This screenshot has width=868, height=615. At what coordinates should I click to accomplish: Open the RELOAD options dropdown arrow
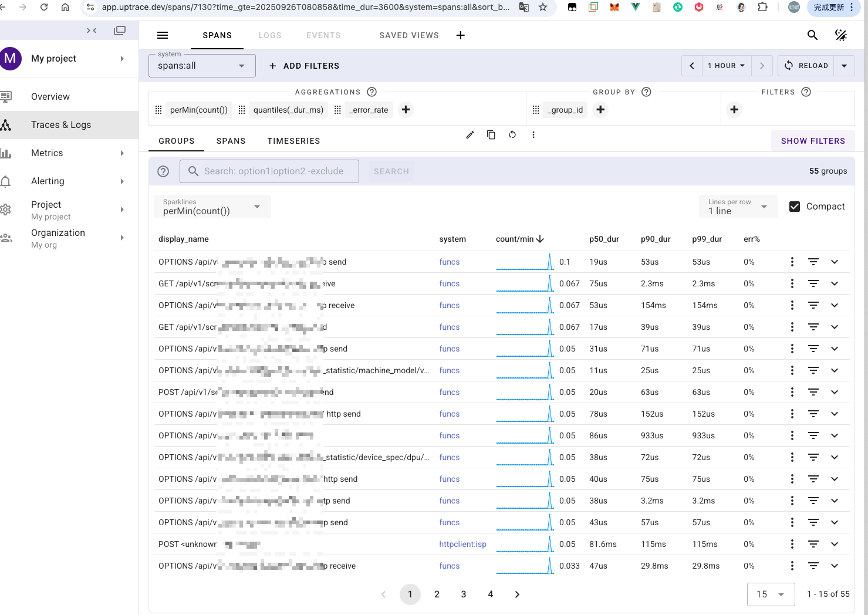pyautogui.click(x=844, y=66)
